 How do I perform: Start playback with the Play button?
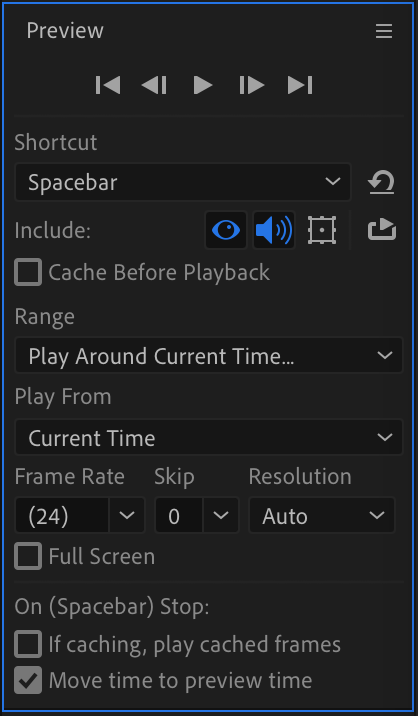203,85
